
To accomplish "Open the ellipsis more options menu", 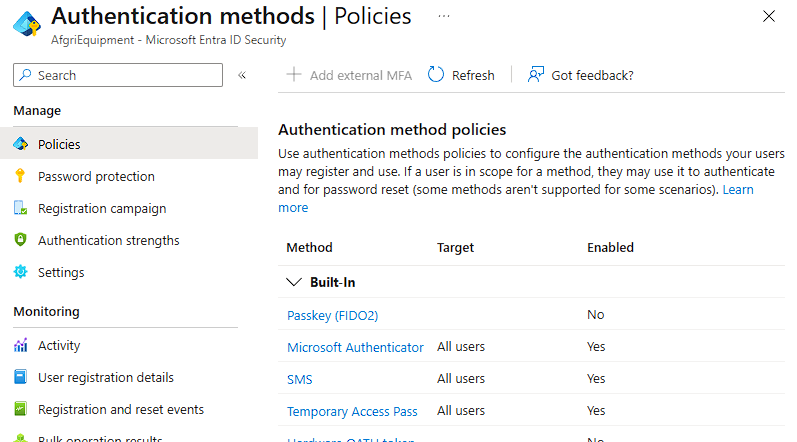I will (x=444, y=16).
